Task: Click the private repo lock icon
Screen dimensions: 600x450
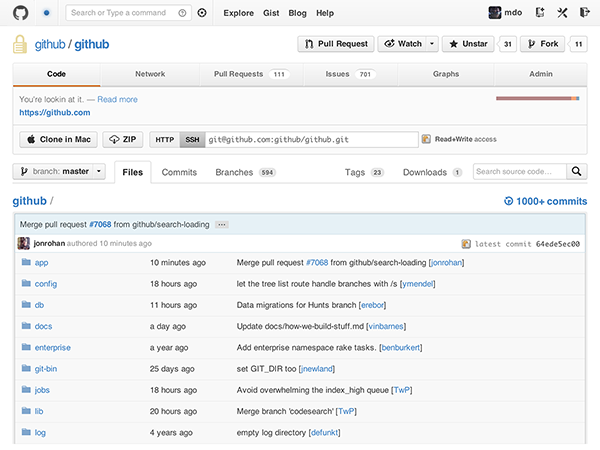Action: coord(20,44)
